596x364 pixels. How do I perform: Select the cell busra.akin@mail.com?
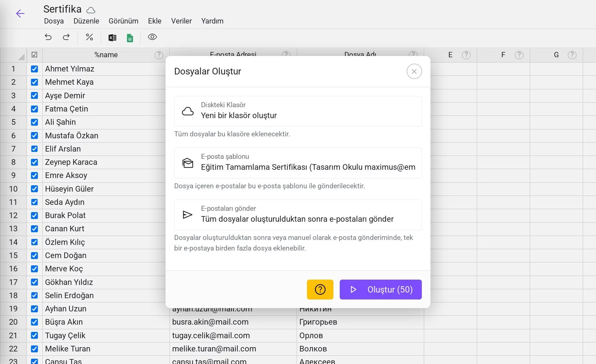coord(233,322)
